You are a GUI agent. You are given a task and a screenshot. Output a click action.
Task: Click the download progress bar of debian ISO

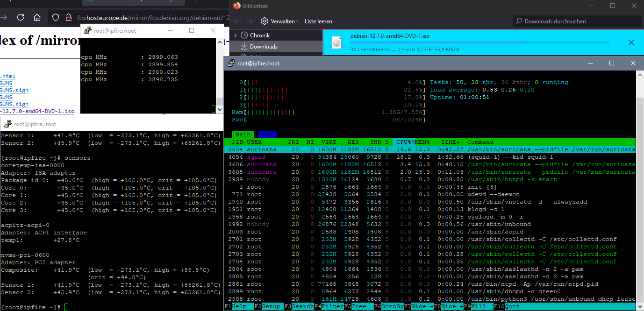tap(480, 42)
